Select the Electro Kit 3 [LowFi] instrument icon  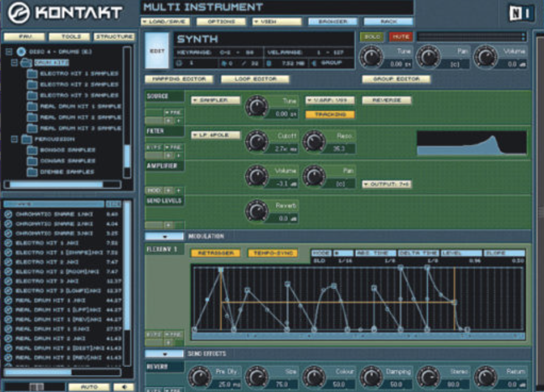coord(9,291)
